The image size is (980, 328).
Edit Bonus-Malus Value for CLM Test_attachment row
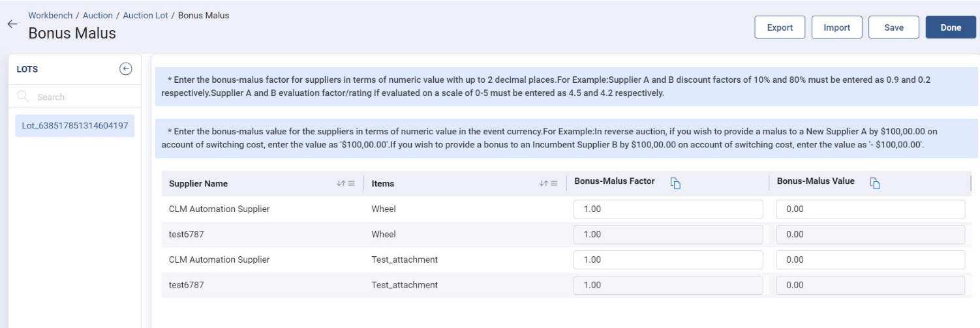point(870,260)
